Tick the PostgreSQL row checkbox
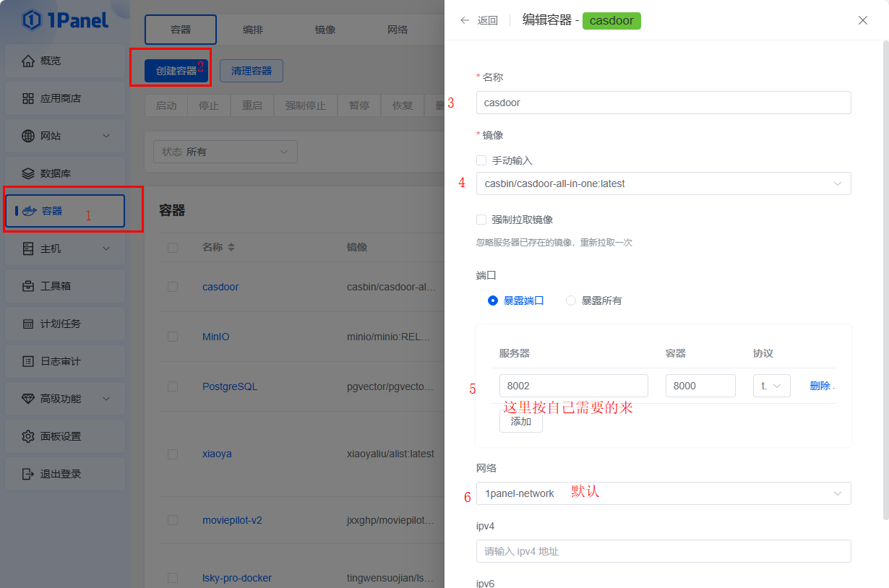 point(173,386)
